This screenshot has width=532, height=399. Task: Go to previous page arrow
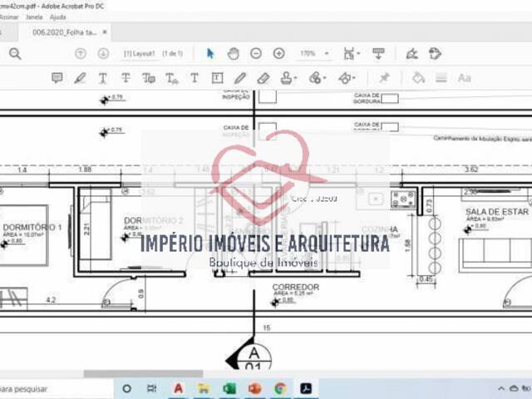point(81,53)
